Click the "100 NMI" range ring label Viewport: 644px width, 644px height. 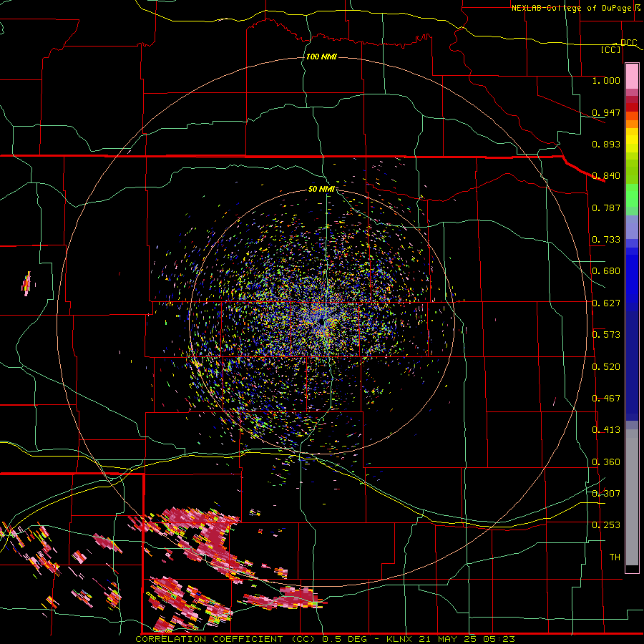coord(321,57)
